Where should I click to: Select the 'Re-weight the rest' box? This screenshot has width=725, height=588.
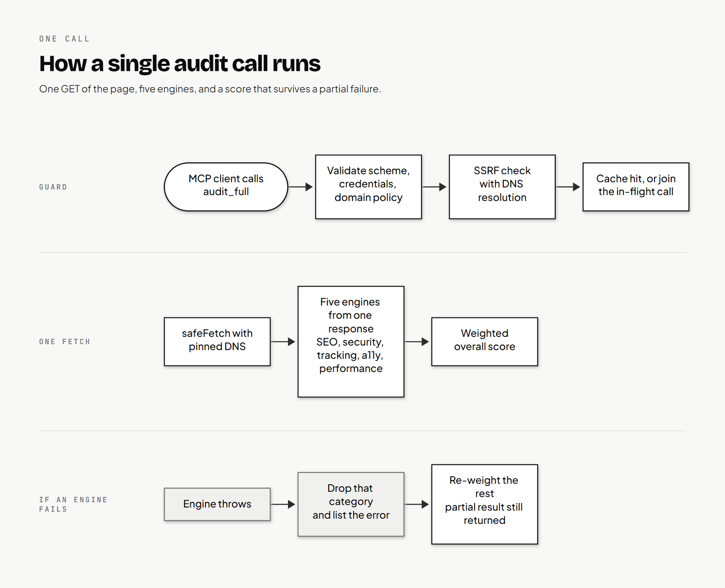pyautogui.click(x=484, y=504)
